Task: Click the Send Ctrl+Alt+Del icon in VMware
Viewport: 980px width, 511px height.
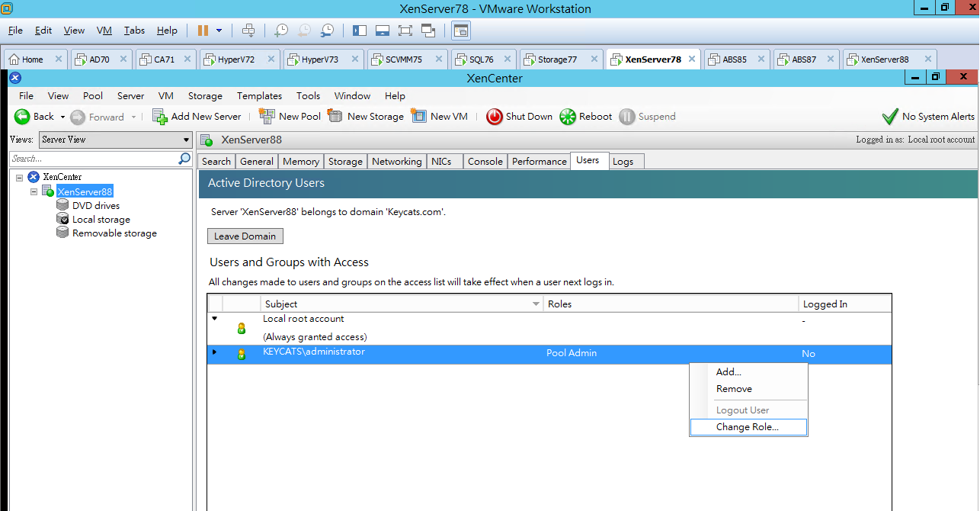Action: tap(248, 31)
